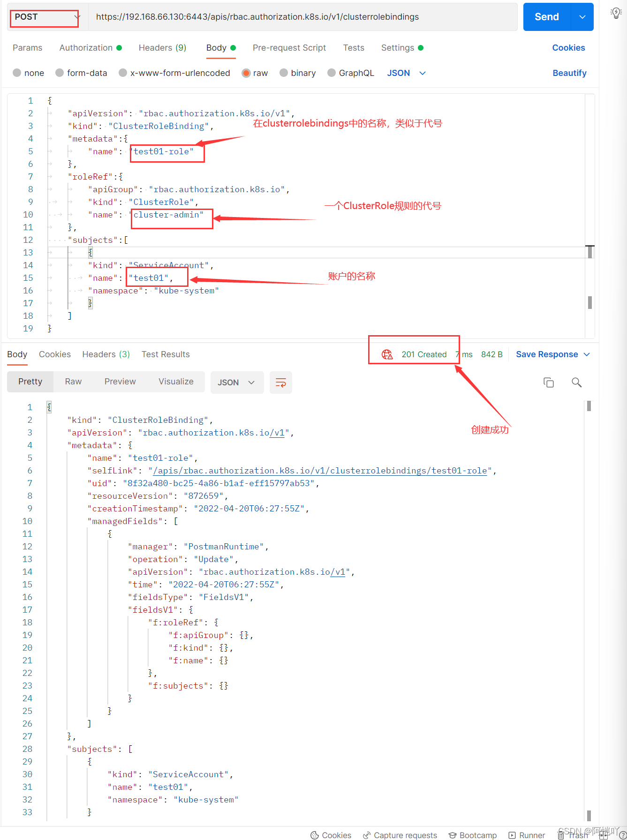Click the network globe warning icon
This screenshot has width=627, height=840.
pyautogui.click(x=387, y=354)
